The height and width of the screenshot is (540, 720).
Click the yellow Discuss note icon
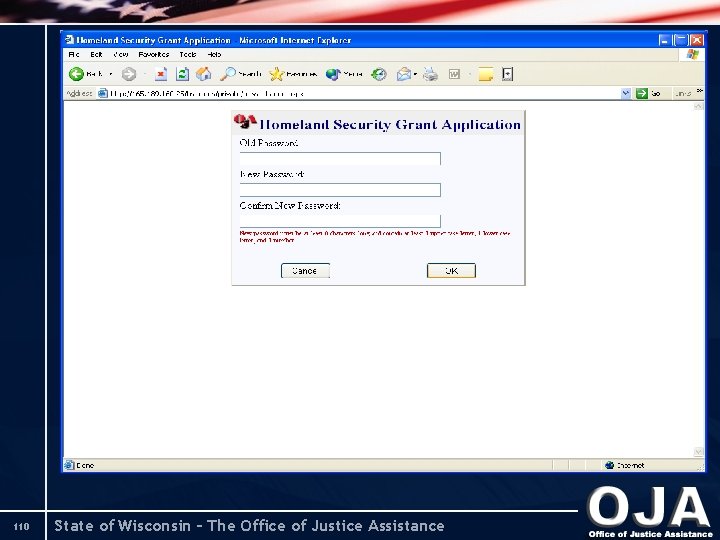485,74
